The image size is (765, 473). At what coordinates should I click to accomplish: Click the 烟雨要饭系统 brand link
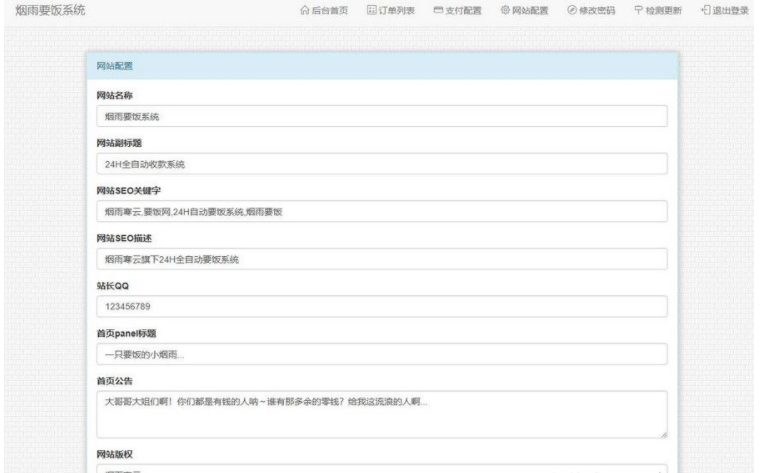tap(51, 10)
